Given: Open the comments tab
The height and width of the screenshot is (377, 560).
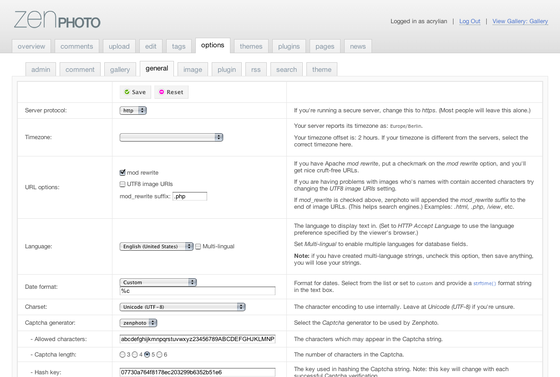Looking at the screenshot, I should tap(77, 46).
